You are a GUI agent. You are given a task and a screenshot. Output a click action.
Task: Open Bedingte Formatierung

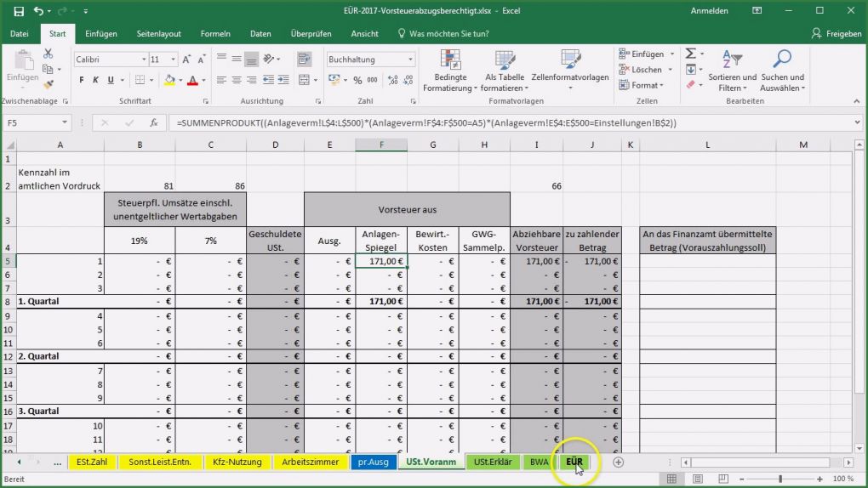pyautogui.click(x=451, y=71)
